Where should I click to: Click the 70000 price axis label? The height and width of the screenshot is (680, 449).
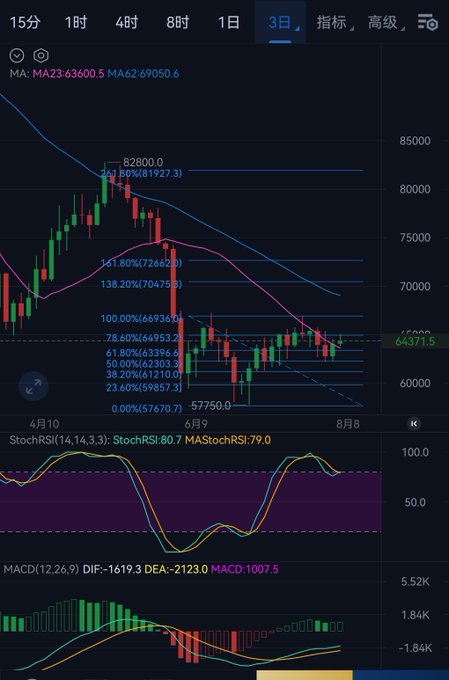(x=415, y=286)
